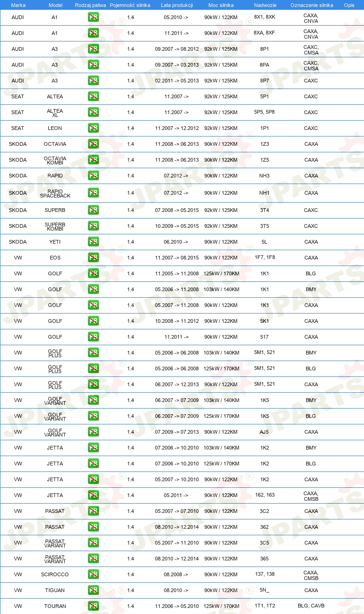Select body code cell '8XA, 8XF'
This screenshot has height=614, width=364.
tap(264, 33)
